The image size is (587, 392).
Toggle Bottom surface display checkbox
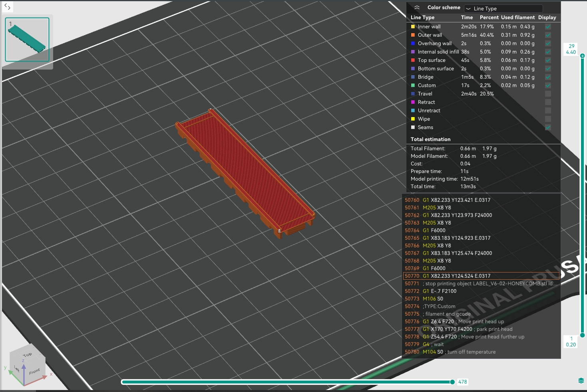(x=548, y=69)
